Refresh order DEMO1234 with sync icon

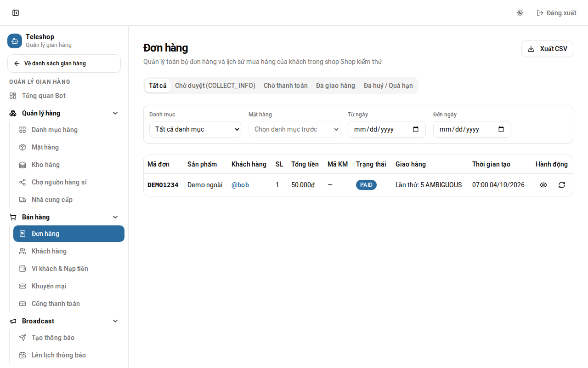pyautogui.click(x=562, y=185)
